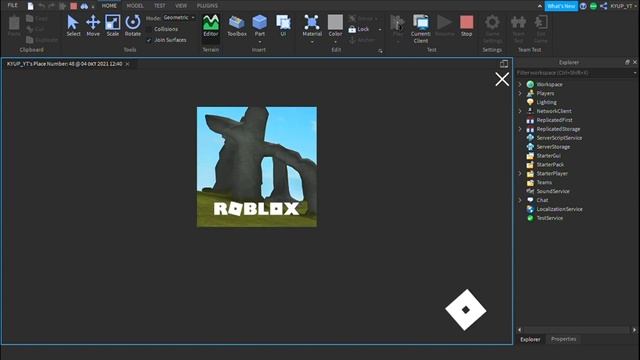Expand the Chat tree node
This screenshot has height=360, width=640.
520,200
